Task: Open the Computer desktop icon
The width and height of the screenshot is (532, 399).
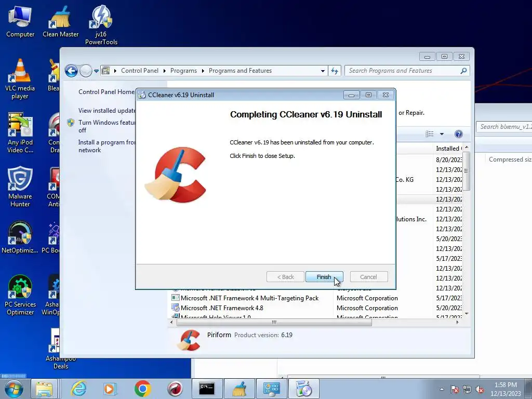Action: click(x=20, y=22)
